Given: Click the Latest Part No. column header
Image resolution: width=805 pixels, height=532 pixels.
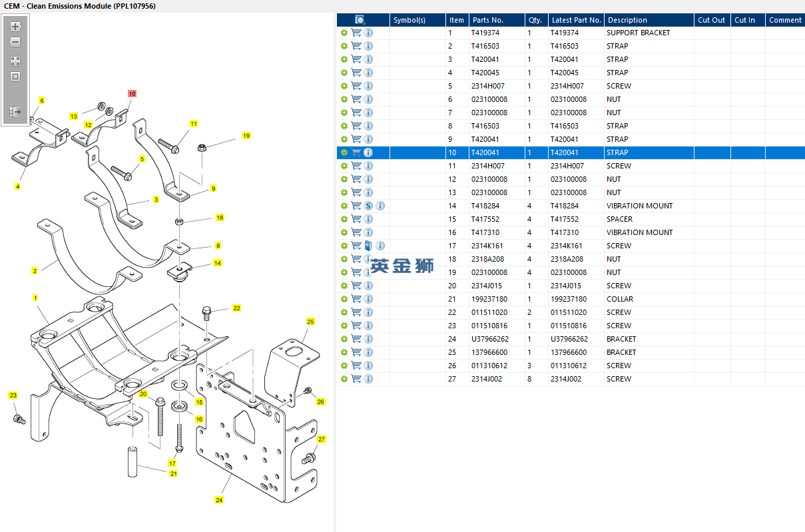Looking at the screenshot, I should tap(576, 20).
